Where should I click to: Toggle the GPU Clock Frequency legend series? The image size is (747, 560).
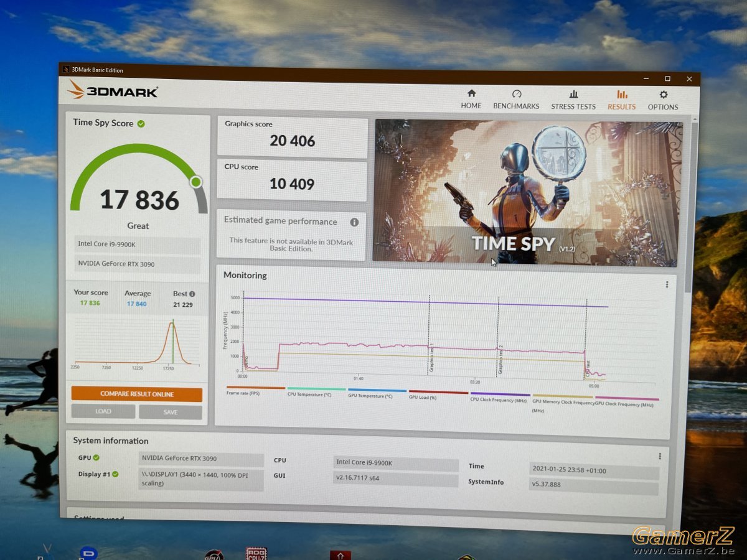point(626,401)
